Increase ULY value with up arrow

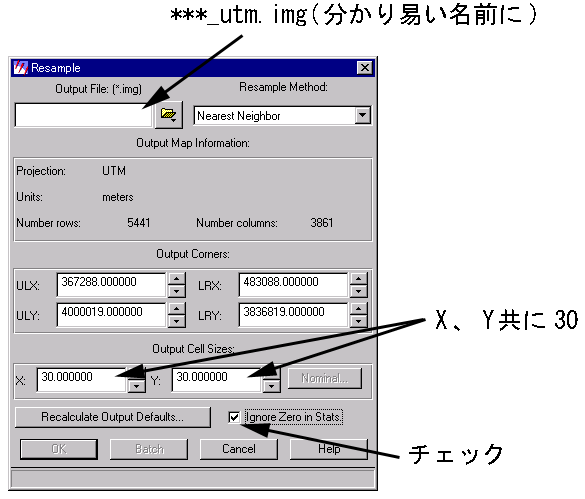click(x=177, y=309)
